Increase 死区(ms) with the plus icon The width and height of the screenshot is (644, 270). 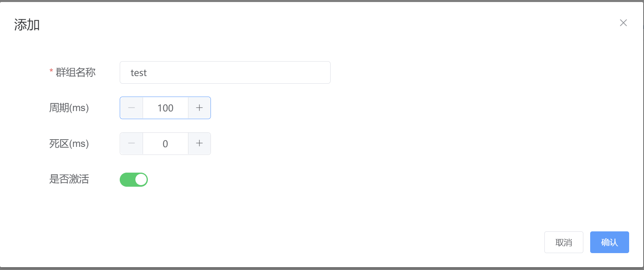coord(199,144)
